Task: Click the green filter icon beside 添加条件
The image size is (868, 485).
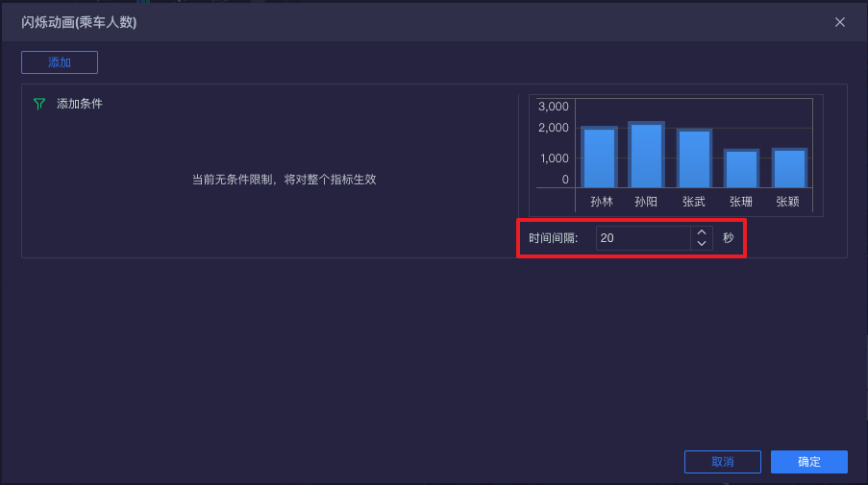Action: 39,104
